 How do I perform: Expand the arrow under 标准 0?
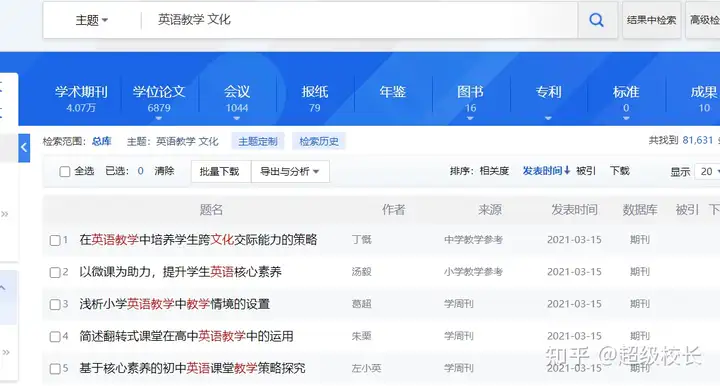tap(626, 118)
